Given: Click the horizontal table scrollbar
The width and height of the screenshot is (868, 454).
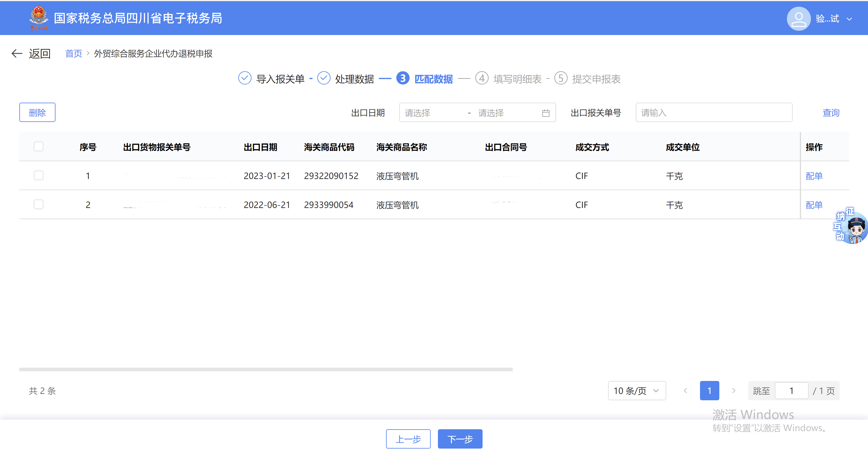Looking at the screenshot, I should pos(265,369).
